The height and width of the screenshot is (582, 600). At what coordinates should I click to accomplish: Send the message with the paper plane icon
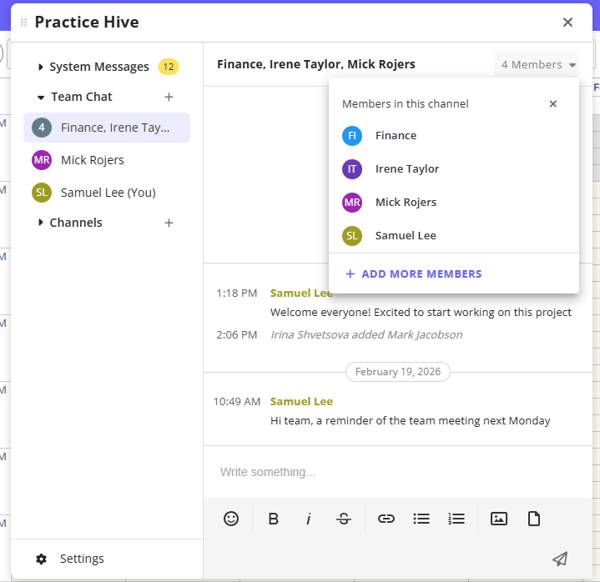pyautogui.click(x=560, y=559)
